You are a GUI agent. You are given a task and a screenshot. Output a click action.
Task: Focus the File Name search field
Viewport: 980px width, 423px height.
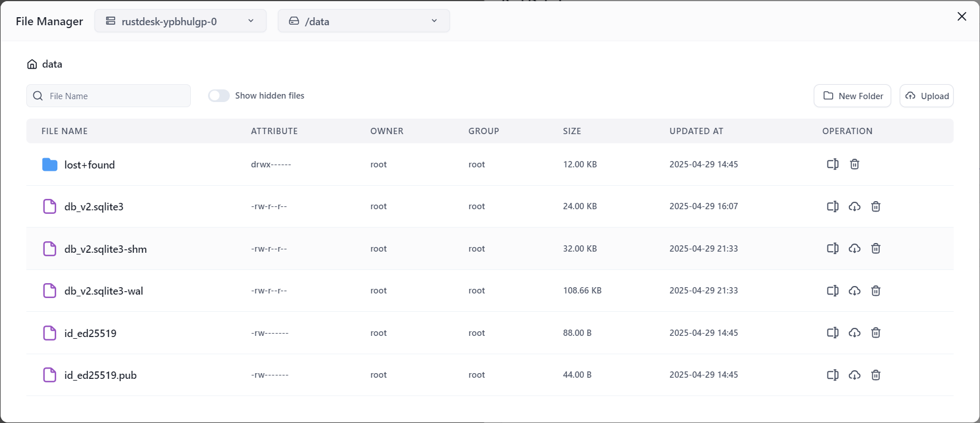(115, 96)
